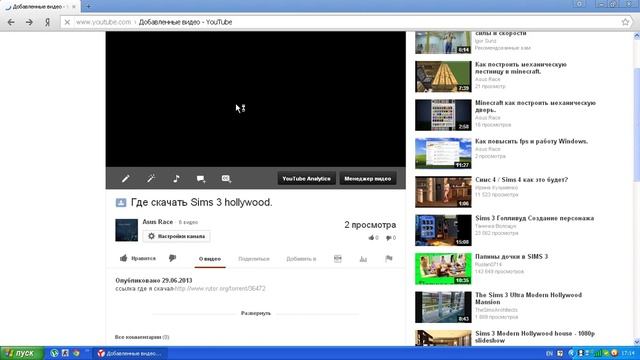This screenshot has width=640, height=360.
Task: Click the browser settings gear in title bar
Action: click(579, 4)
